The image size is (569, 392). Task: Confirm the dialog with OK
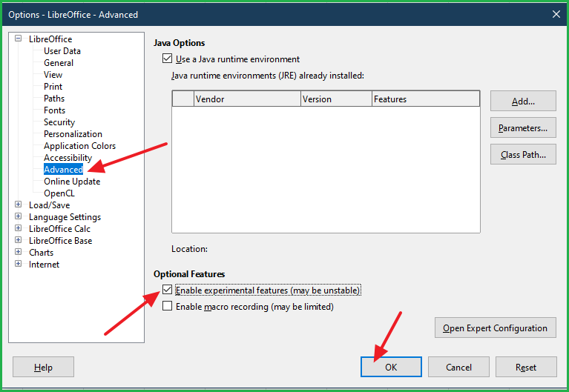click(391, 367)
